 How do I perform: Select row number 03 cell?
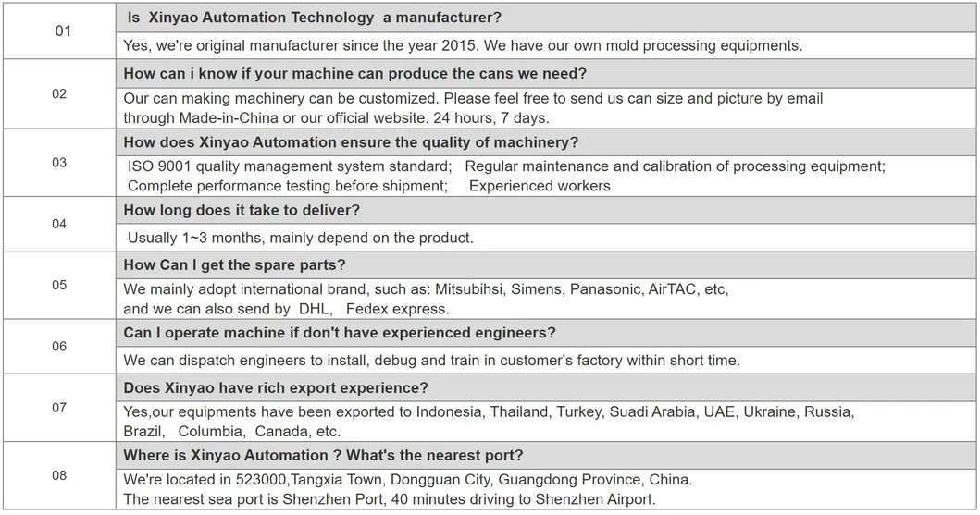tap(61, 163)
